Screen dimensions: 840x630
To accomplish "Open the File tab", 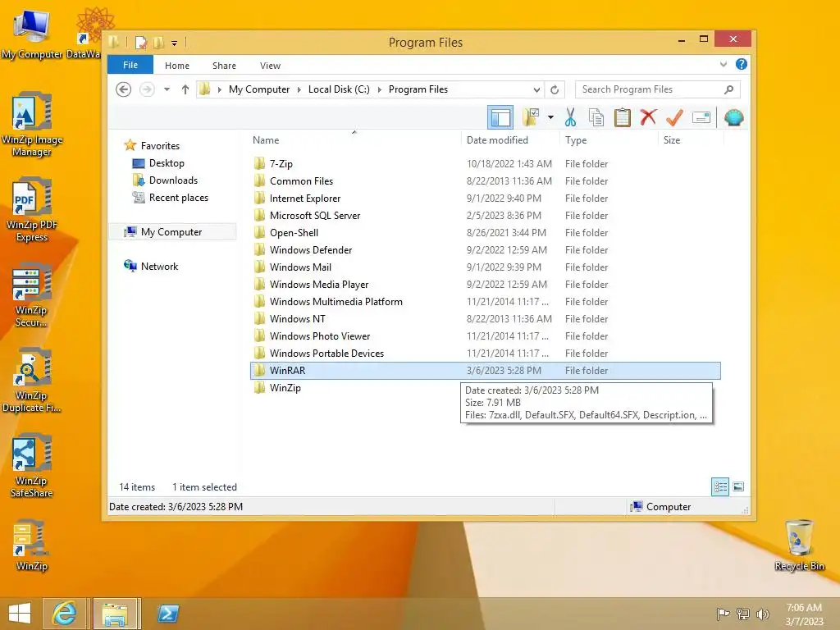I will click(x=130, y=65).
